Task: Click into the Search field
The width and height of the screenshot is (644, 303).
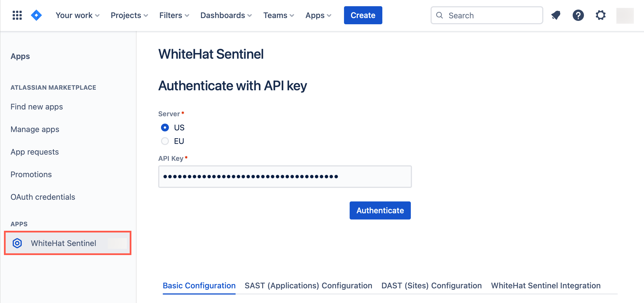Action: tap(487, 15)
